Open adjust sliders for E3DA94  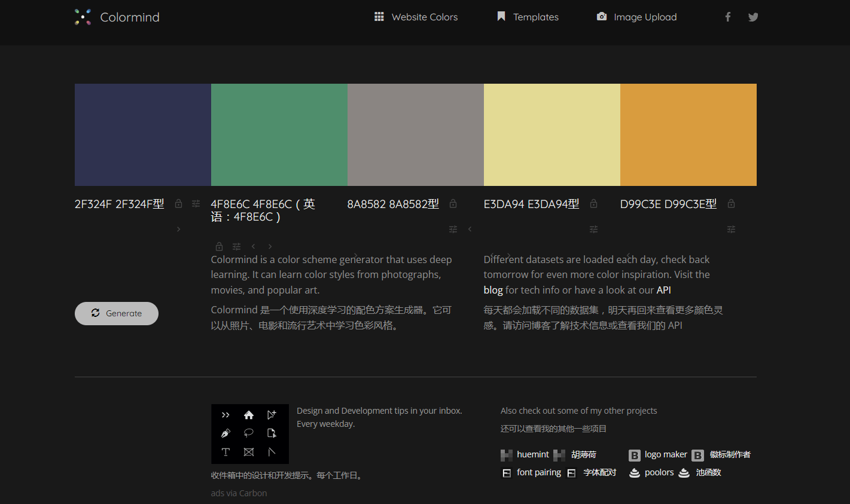593,230
